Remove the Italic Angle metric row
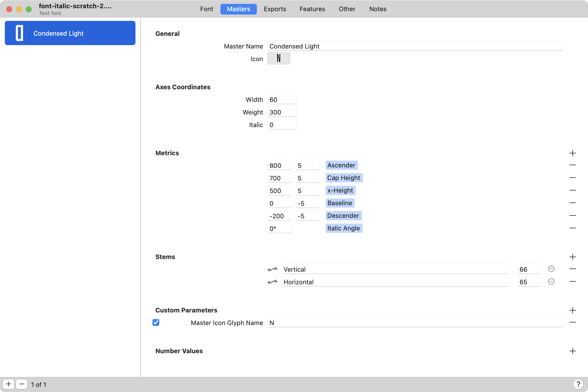The height and width of the screenshot is (392, 588). 572,228
